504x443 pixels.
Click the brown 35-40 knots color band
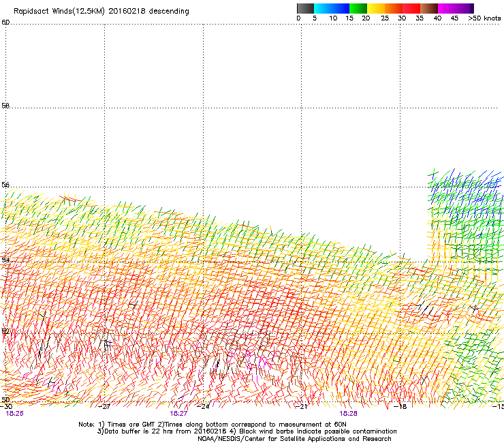click(x=429, y=8)
